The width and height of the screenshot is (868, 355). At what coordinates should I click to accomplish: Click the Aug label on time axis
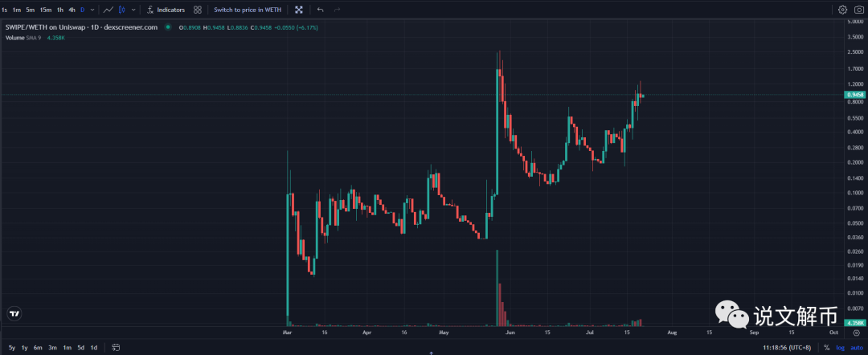[x=671, y=333]
